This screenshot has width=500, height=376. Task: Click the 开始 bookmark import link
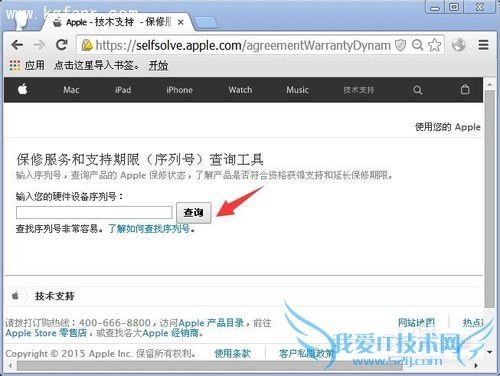pyautogui.click(x=158, y=65)
